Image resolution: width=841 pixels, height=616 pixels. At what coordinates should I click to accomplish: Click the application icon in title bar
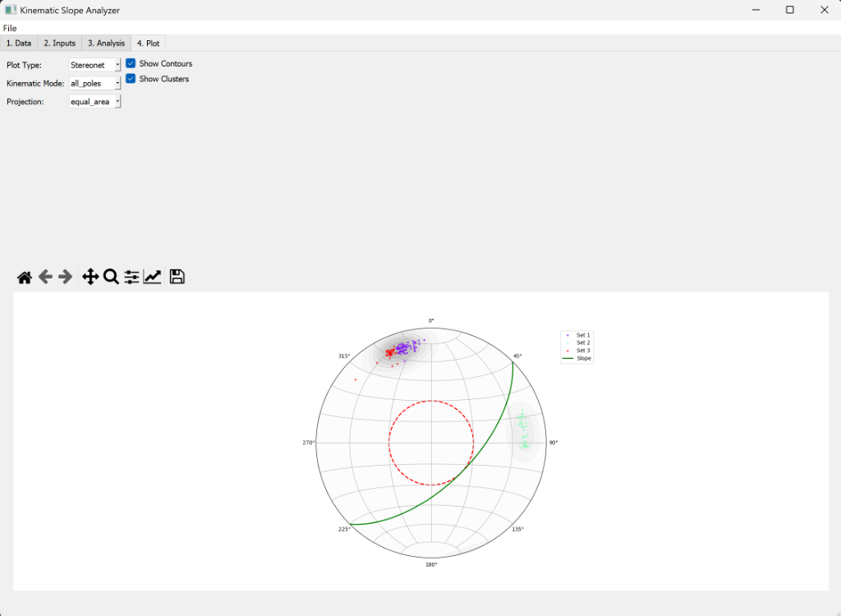pos(10,10)
